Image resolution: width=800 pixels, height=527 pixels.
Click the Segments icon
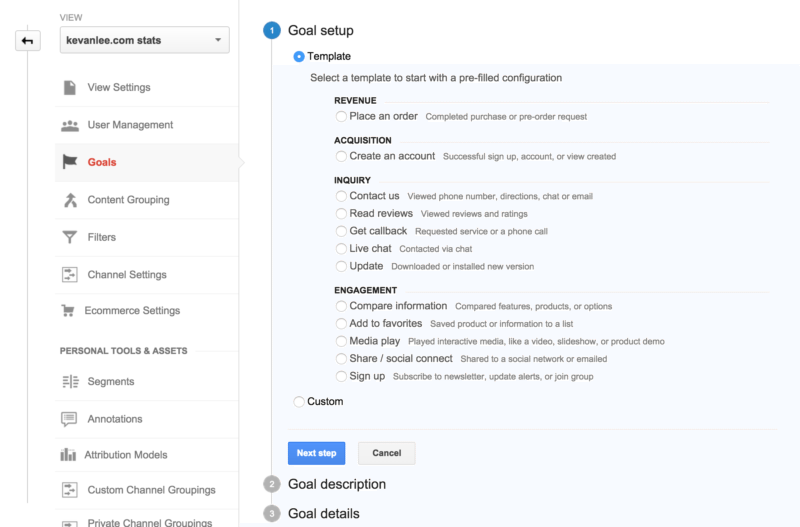click(x=70, y=382)
